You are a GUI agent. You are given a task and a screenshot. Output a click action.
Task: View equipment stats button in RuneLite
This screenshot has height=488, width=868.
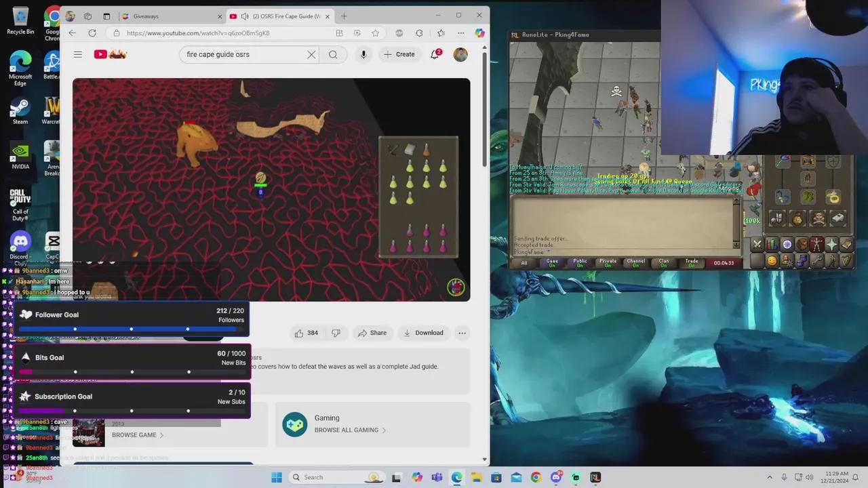tap(778, 218)
